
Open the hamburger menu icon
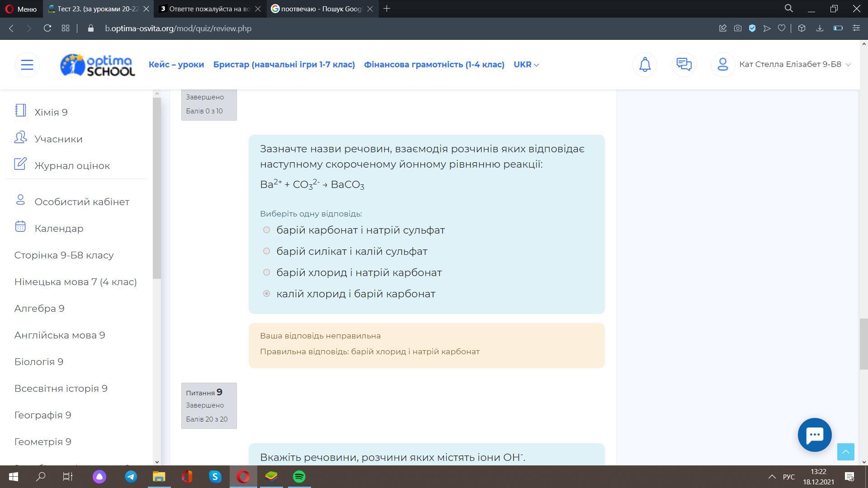point(27,65)
